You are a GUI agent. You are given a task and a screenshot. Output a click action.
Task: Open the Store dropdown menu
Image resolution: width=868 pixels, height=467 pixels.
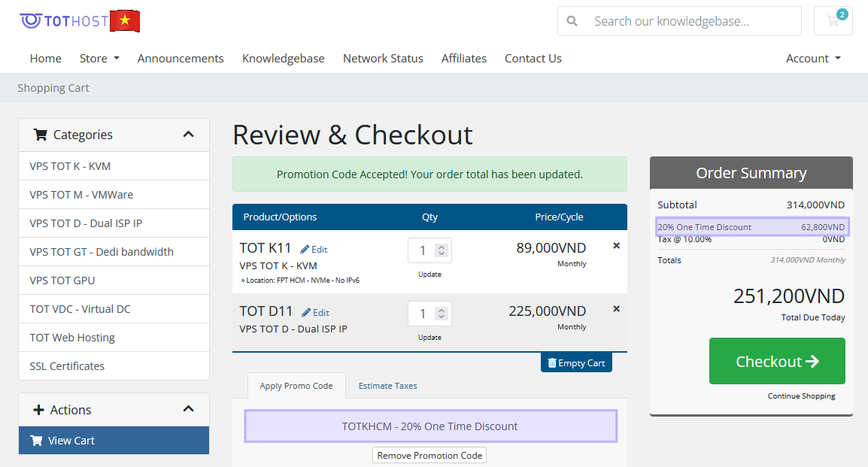click(99, 59)
